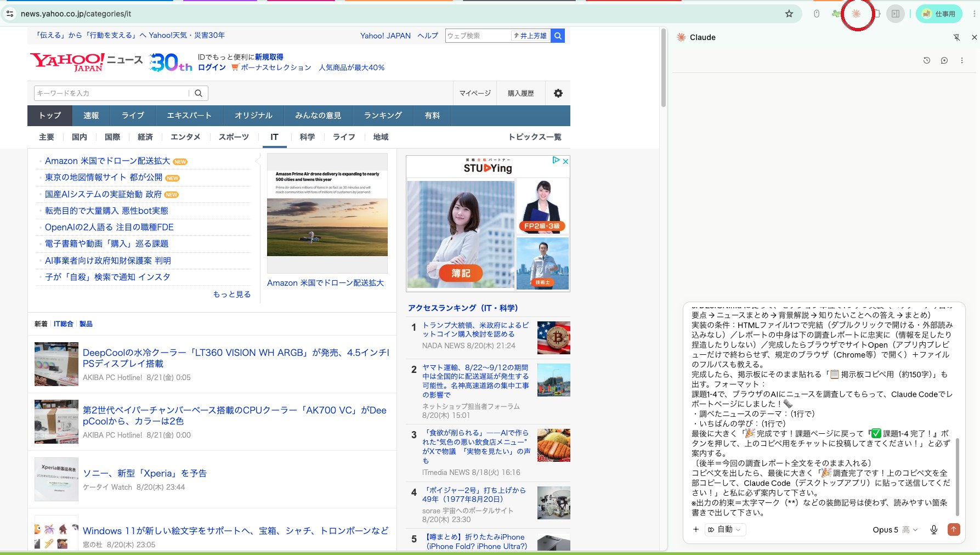Open 国産AIシステムの実証始動 政府 topic

click(103, 194)
